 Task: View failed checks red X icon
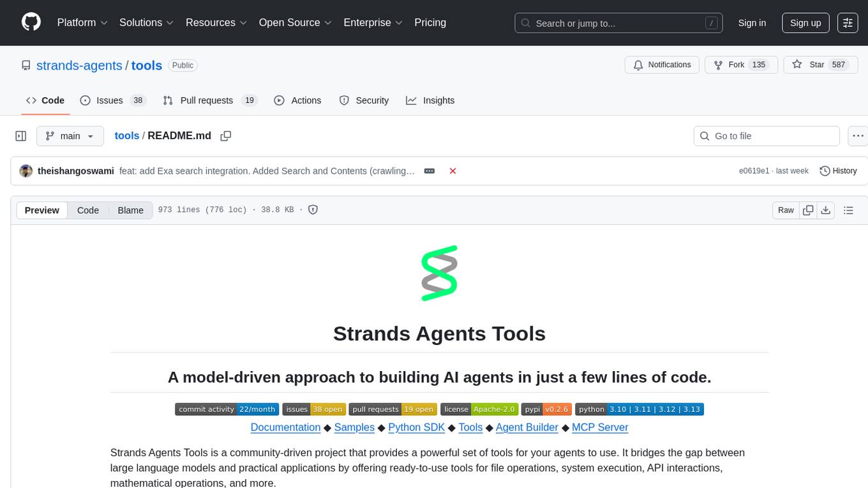(453, 171)
